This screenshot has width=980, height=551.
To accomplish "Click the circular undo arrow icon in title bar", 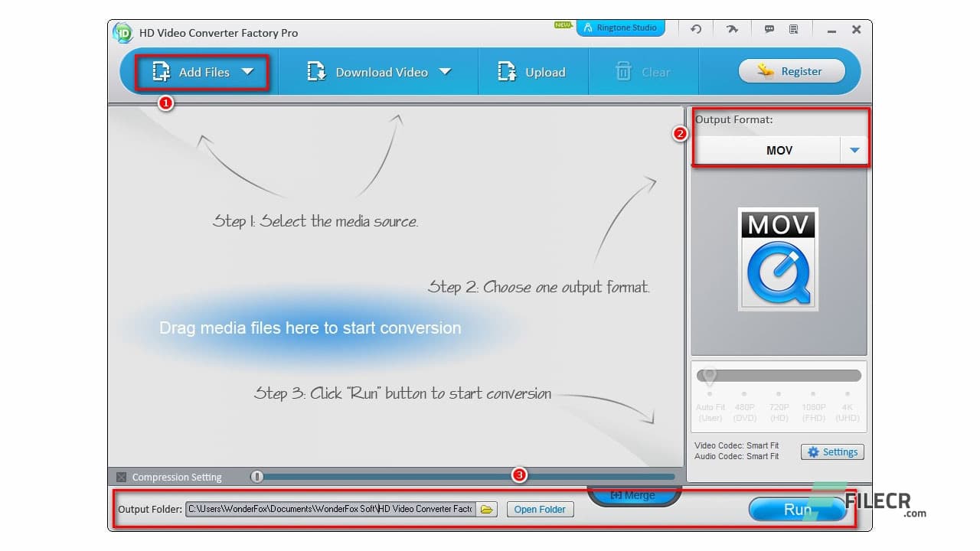I will coord(696,29).
